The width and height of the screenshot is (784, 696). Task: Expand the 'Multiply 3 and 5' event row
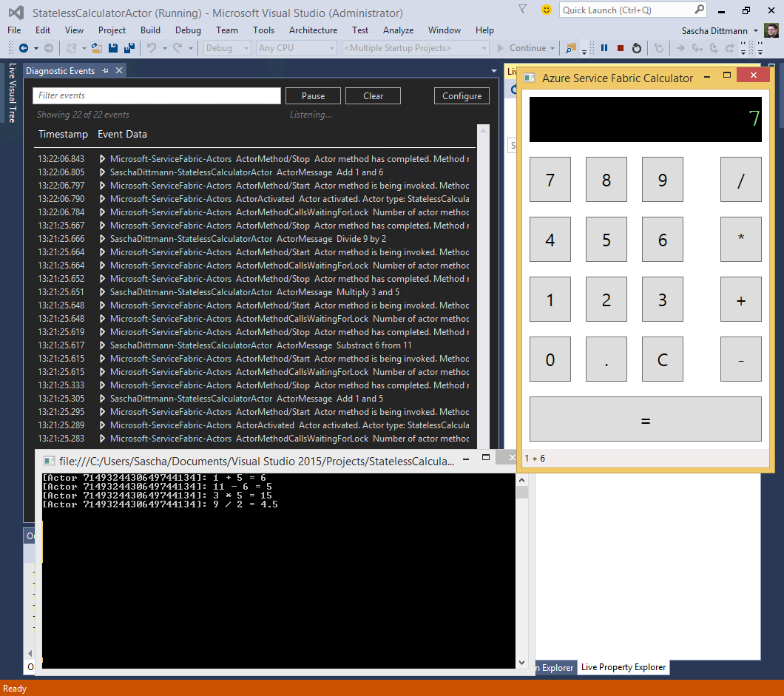point(102,292)
